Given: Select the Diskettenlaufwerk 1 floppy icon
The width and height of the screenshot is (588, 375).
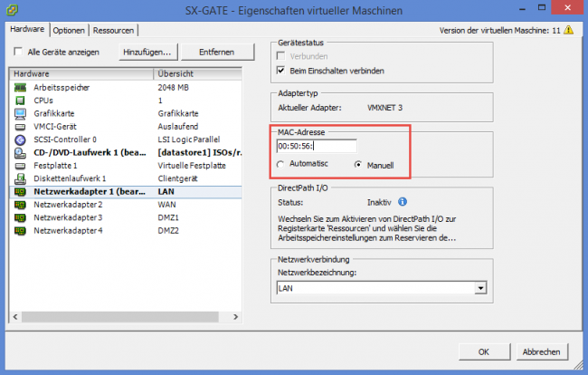Looking at the screenshot, I should [18, 178].
